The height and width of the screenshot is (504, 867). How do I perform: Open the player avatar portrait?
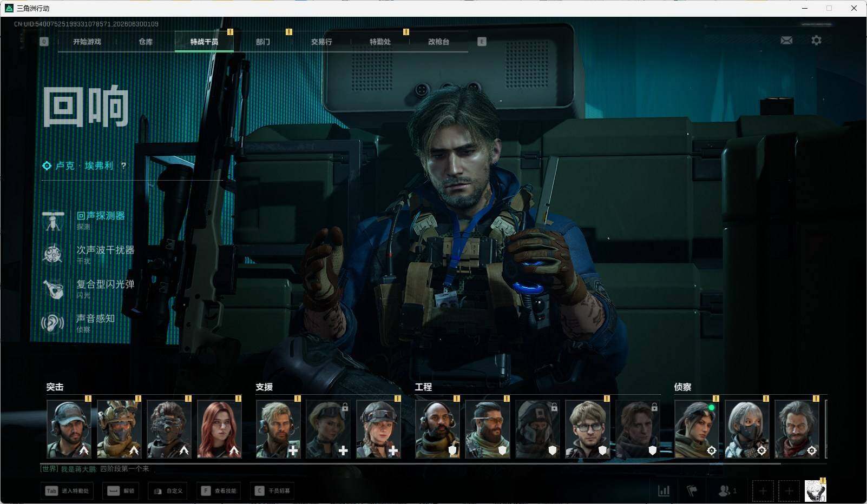tap(816, 491)
